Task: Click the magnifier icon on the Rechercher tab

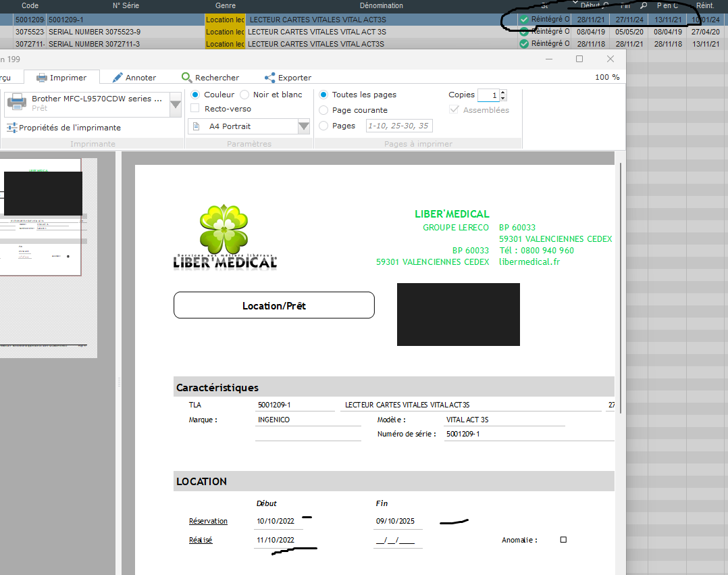Action: click(x=186, y=78)
